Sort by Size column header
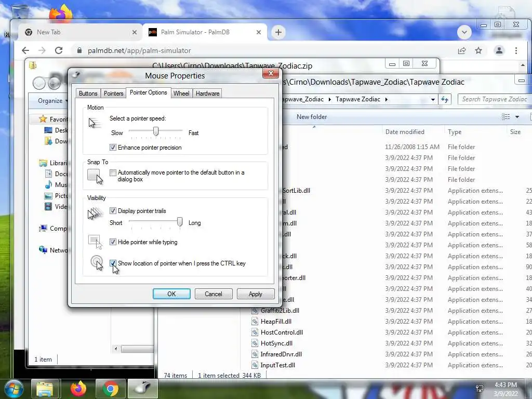Screen dimensions: 532x399 [x=515, y=132]
